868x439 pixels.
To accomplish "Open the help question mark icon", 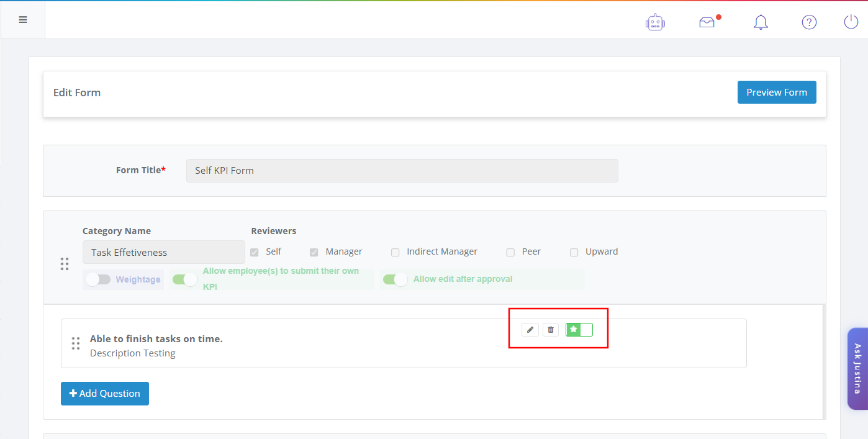I will [x=809, y=22].
